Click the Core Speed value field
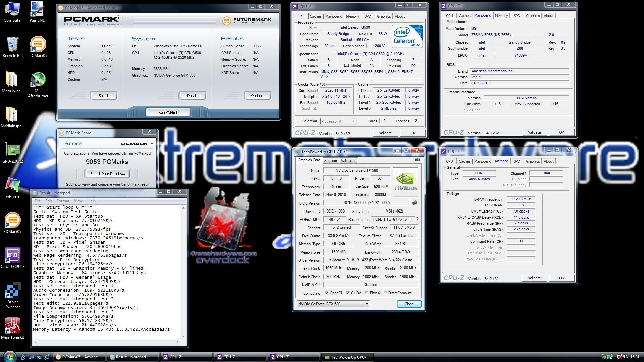 pos(336,90)
